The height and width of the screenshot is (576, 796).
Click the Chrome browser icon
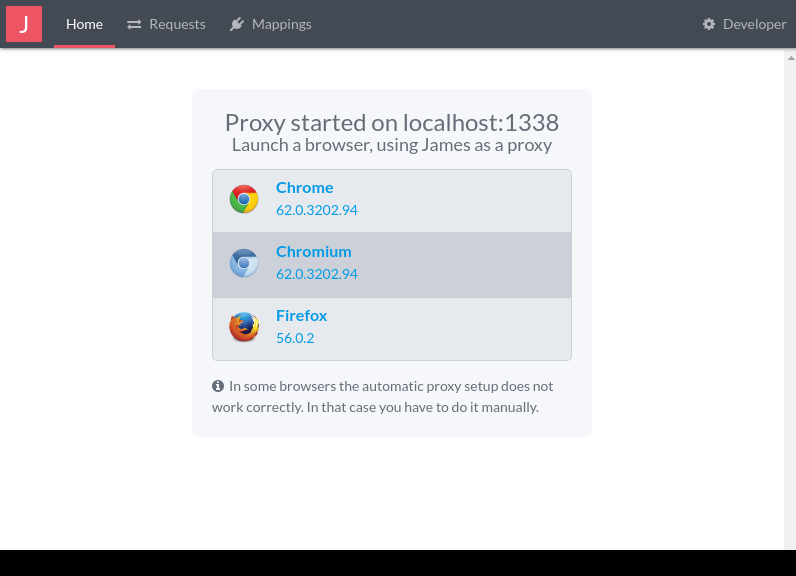tap(244, 199)
